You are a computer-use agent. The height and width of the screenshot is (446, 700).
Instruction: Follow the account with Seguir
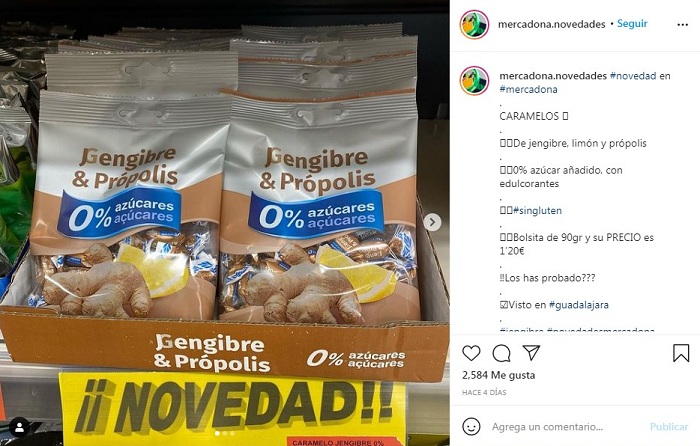click(632, 24)
